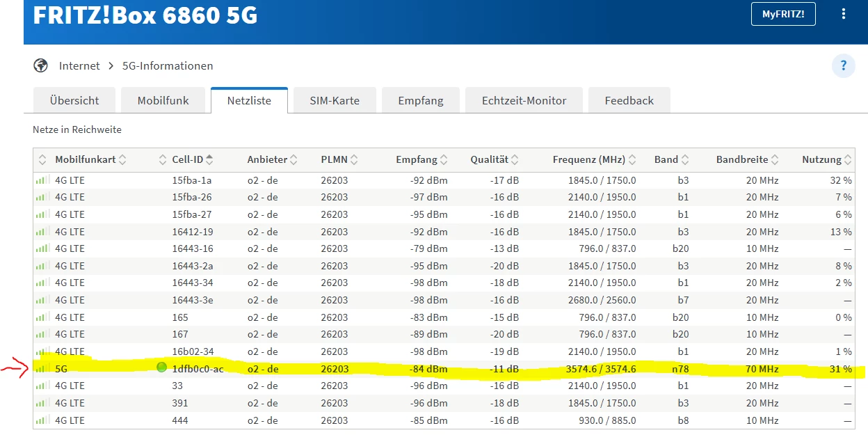The image size is (868, 435).
Task: Sort by Mobilfunkart column
Action: pos(90,159)
